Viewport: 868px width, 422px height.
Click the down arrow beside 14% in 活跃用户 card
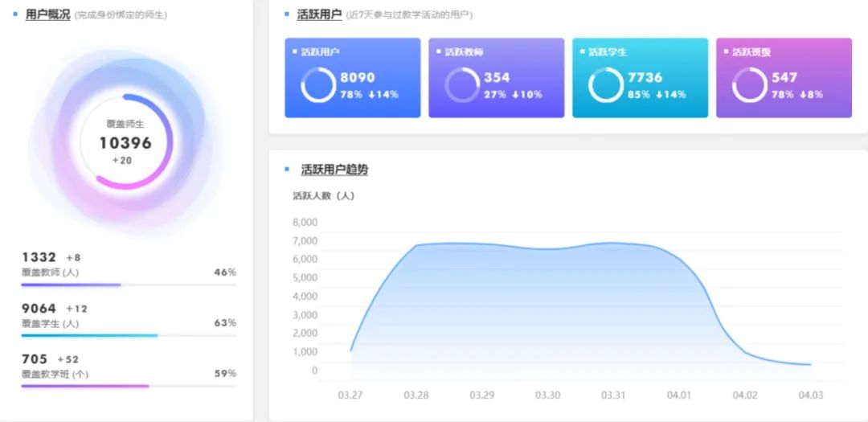point(372,95)
